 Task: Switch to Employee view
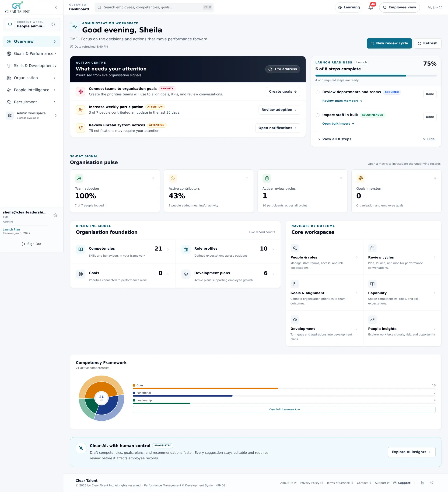pos(399,7)
